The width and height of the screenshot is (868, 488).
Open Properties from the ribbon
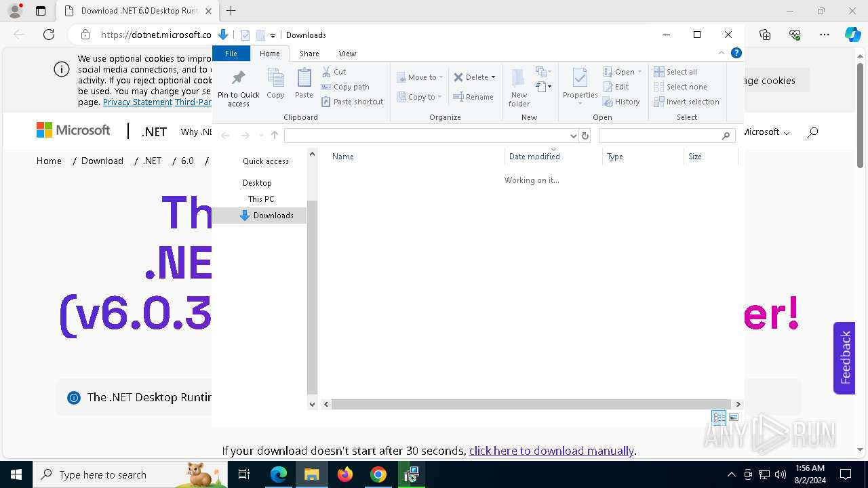tap(580, 86)
